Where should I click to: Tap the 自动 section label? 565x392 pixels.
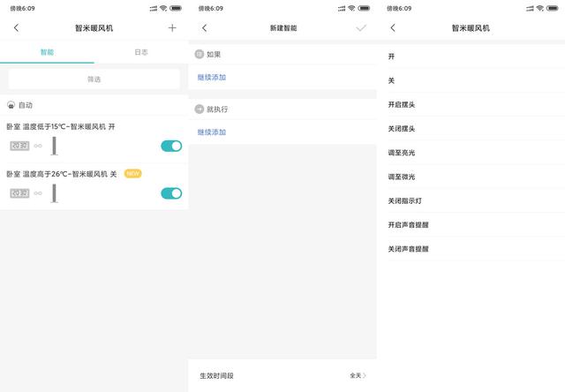coord(26,105)
